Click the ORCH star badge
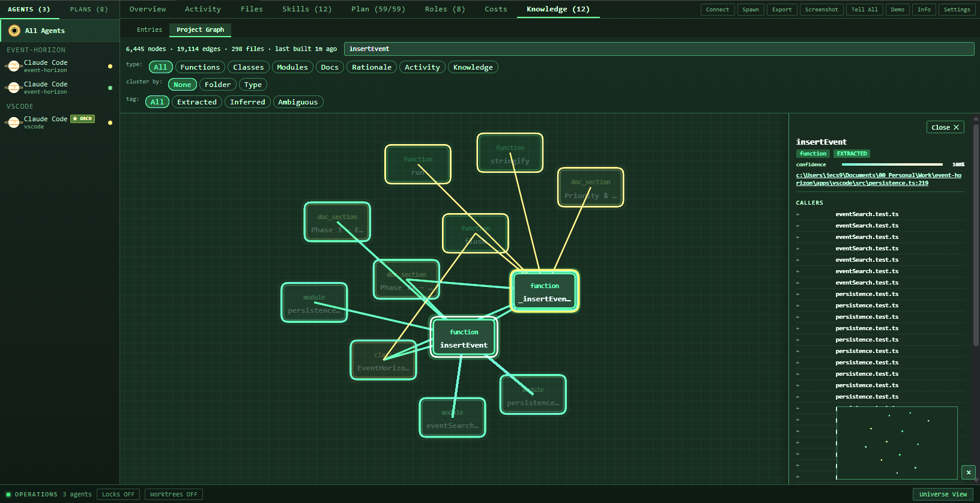This screenshot has height=503, width=980. (83, 119)
